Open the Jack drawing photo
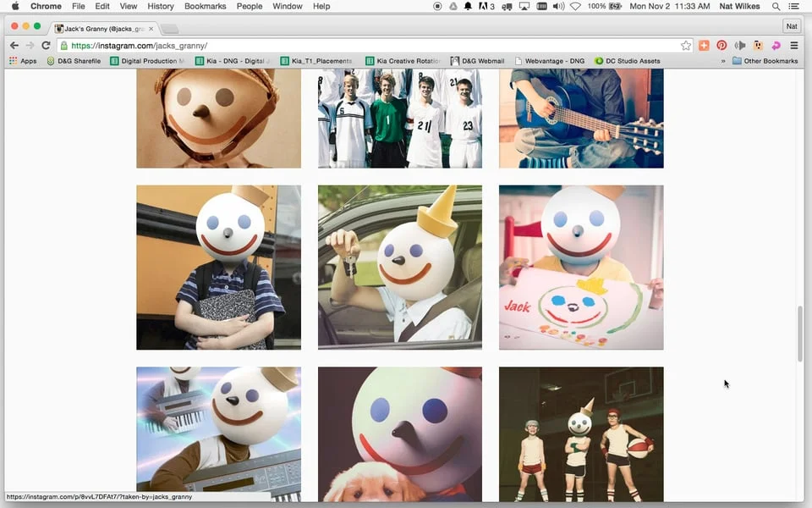Screen dimensions: 812x508 coord(581,268)
